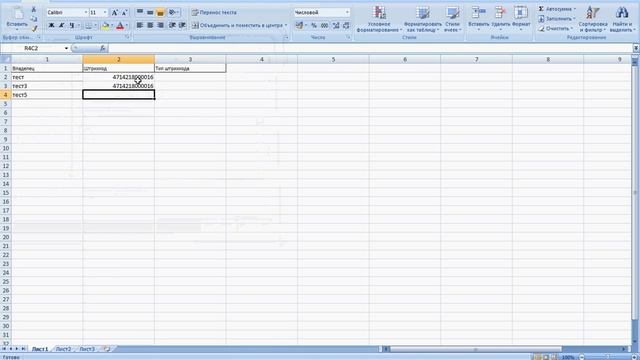Decrease font size with the small A icon

(124, 13)
